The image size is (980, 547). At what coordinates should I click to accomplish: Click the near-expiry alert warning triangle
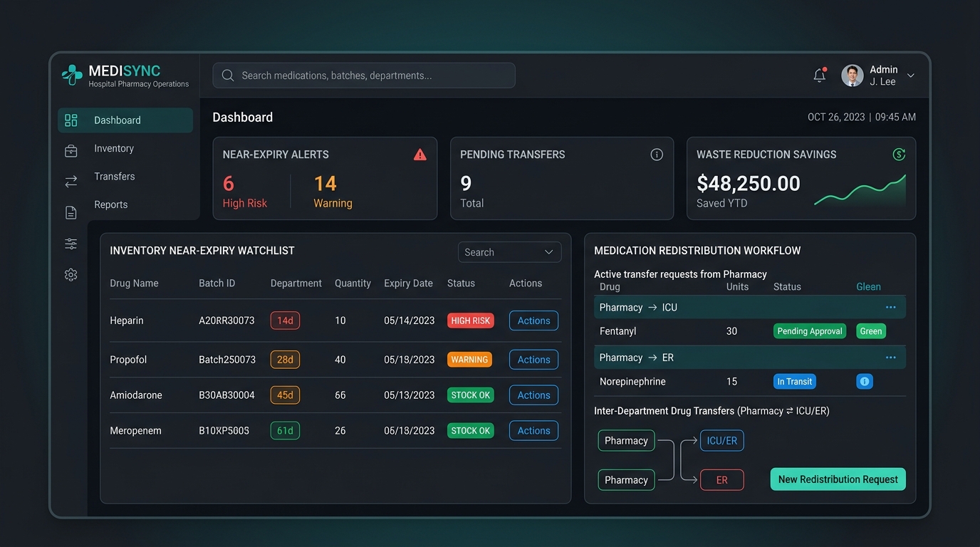(x=420, y=155)
